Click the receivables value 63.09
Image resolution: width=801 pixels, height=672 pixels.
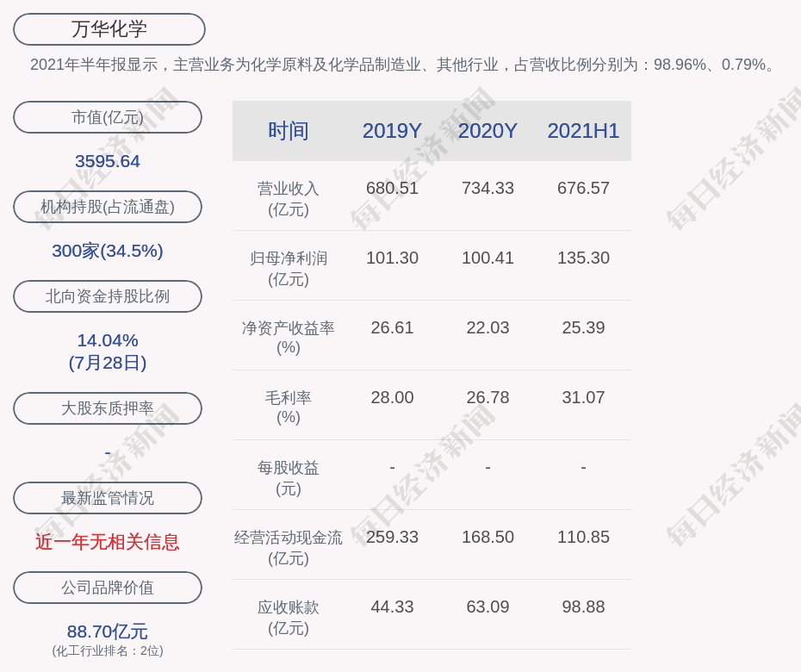click(x=487, y=607)
